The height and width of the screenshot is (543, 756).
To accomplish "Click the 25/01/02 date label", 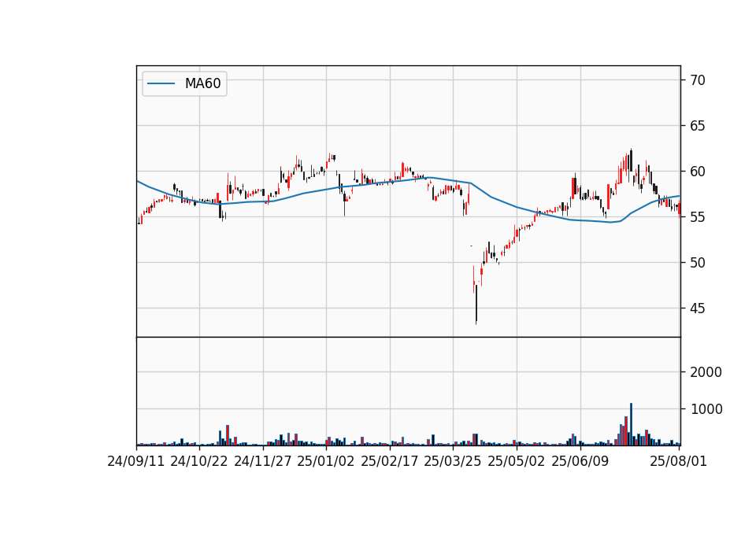I will pos(326,461).
